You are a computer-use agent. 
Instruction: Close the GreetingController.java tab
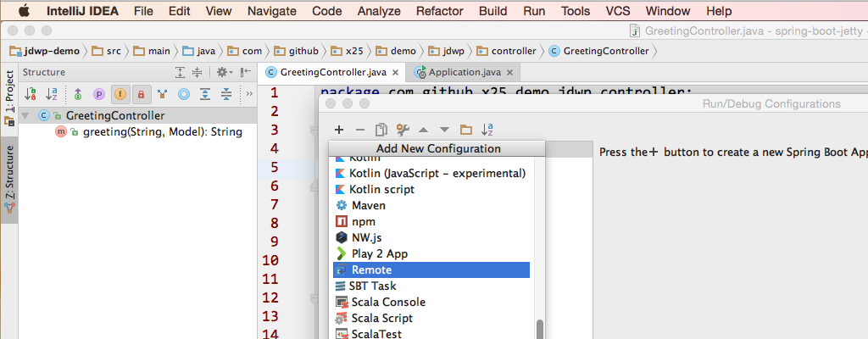tap(395, 73)
